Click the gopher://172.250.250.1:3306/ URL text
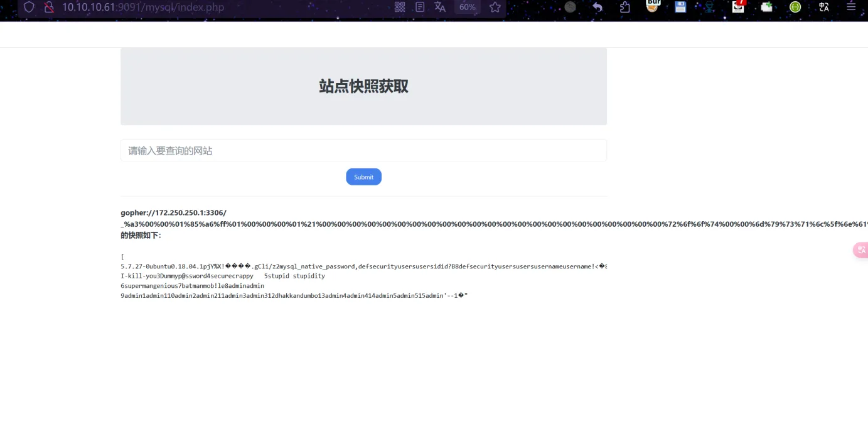This screenshot has width=868, height=421. [173, 212]
